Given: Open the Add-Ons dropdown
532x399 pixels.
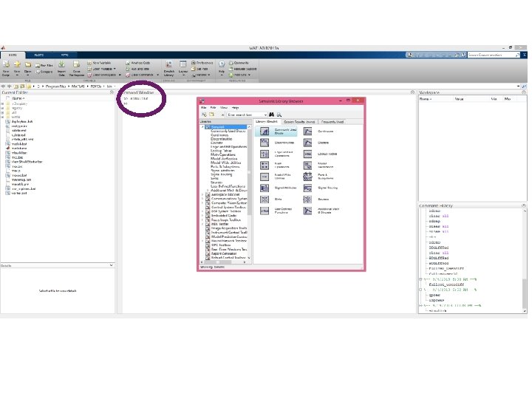Looking at the screenshot, I should coord(240,75).
